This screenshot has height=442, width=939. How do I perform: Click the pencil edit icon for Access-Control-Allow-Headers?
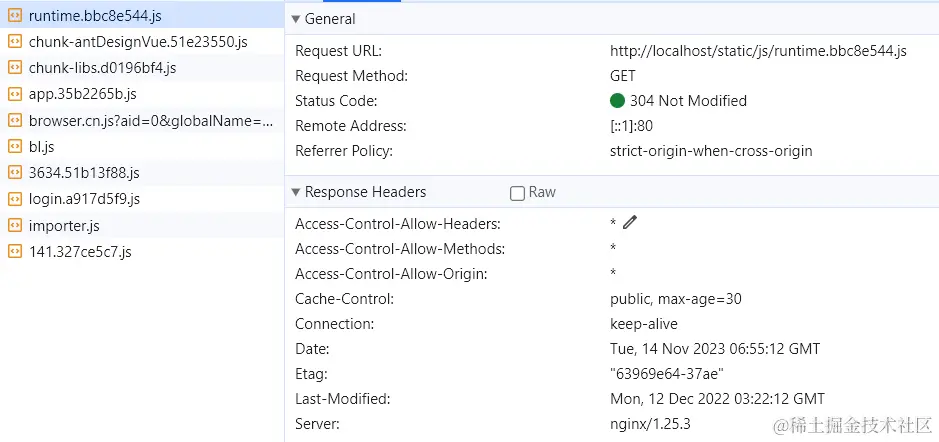click(x=629, y=222)
